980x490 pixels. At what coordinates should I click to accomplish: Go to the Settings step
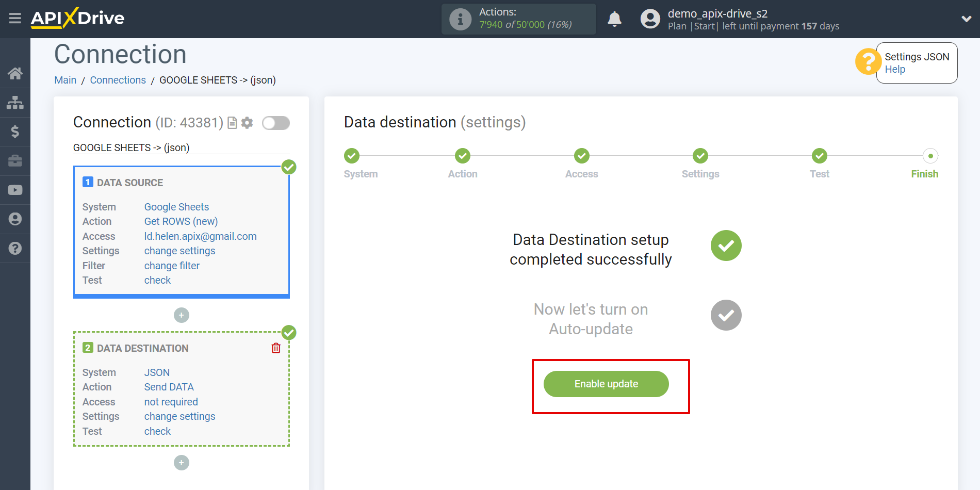700,156
